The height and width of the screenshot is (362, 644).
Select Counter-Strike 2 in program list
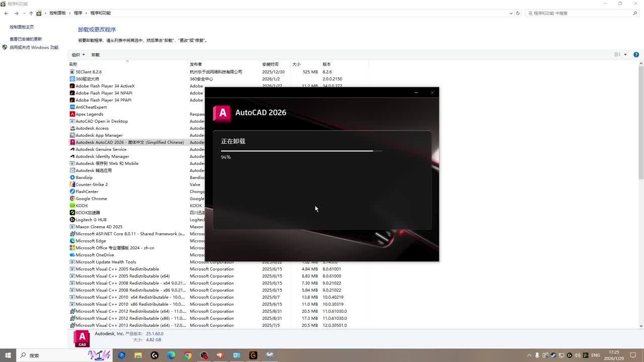click(x=92, y=185)
